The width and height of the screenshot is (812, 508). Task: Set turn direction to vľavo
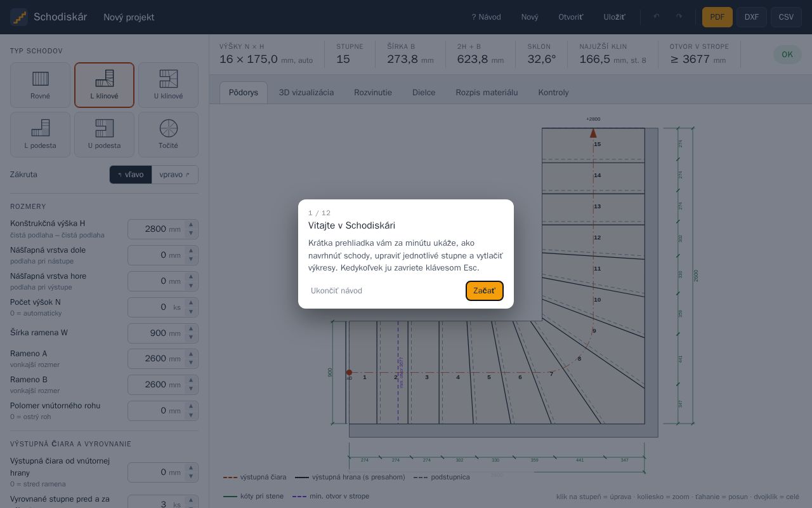(131, 175)
